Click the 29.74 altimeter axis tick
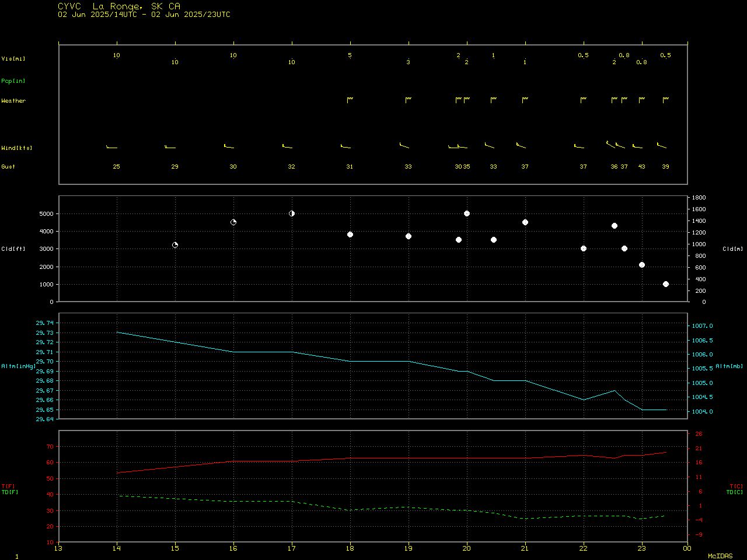The width and height of the screenshot is (747, 560). click(x=45, y=323)
